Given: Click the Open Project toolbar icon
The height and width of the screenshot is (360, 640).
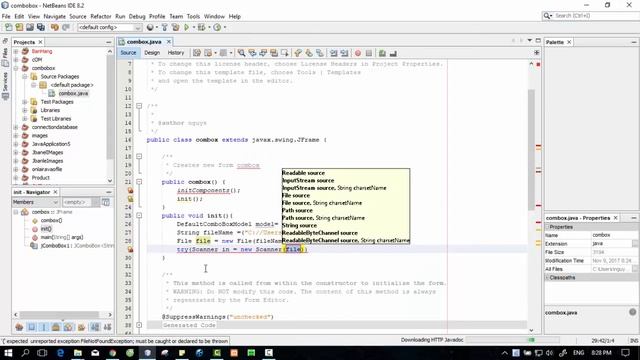Looking at the screenshot, I should pos(30,27).
